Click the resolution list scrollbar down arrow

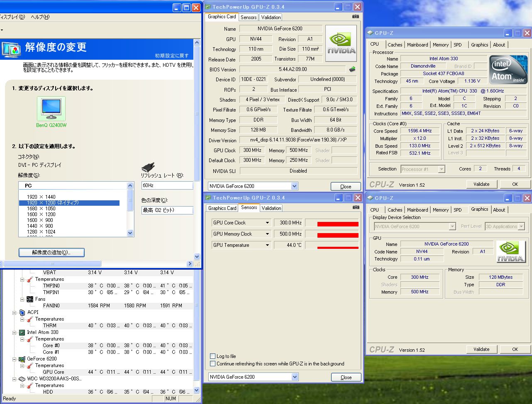(x=130, y=233)
